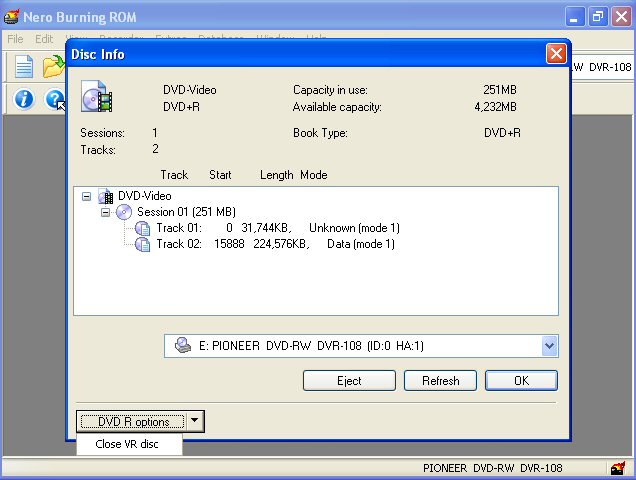Click 224,576KB length value
Viewport: 636px width, 480px height.
tap(281, 244)
